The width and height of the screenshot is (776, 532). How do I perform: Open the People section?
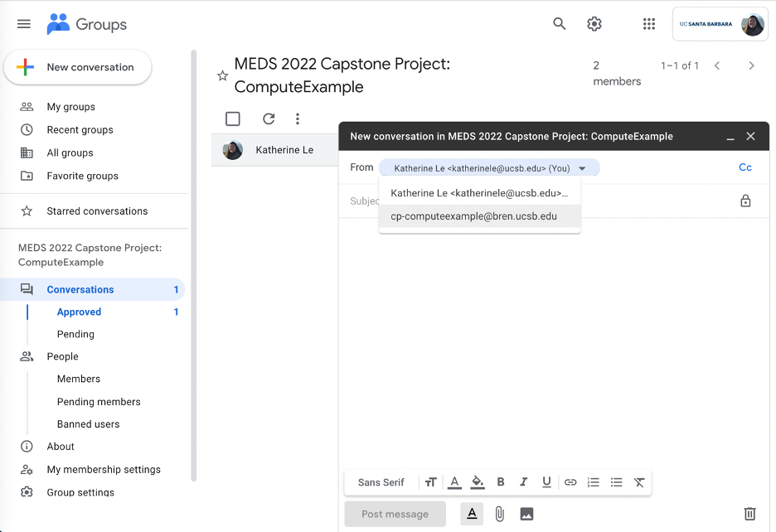click(62, 356)
